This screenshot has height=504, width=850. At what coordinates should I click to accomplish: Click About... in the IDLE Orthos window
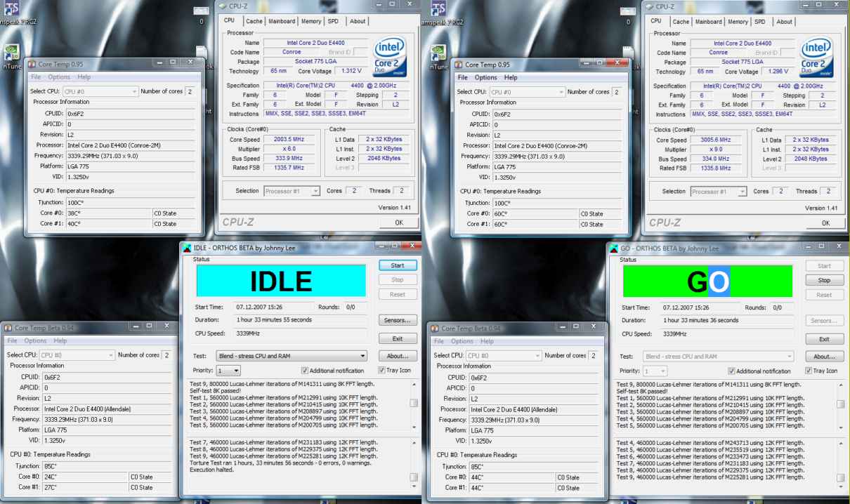[398, 356]
